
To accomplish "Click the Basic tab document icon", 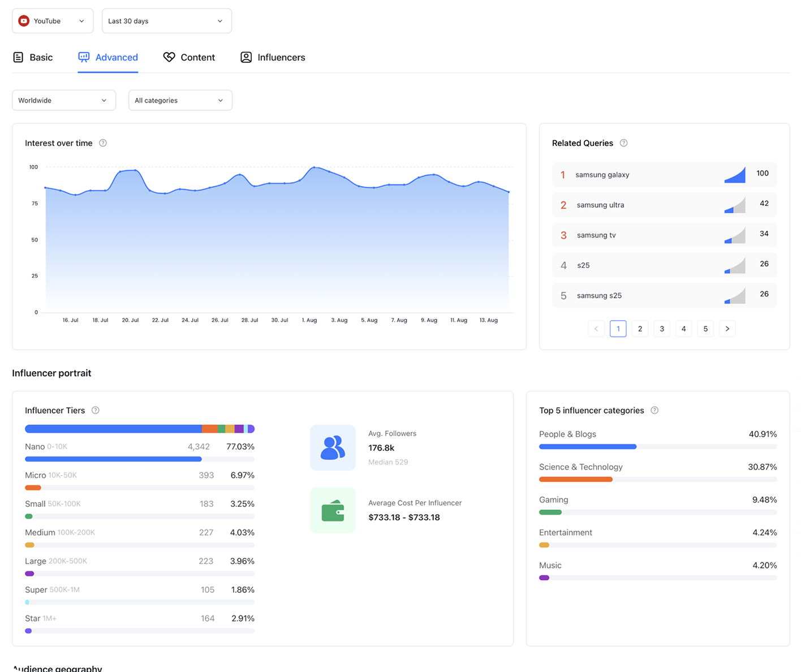I will pyautogui.click(x=18, y=57).
